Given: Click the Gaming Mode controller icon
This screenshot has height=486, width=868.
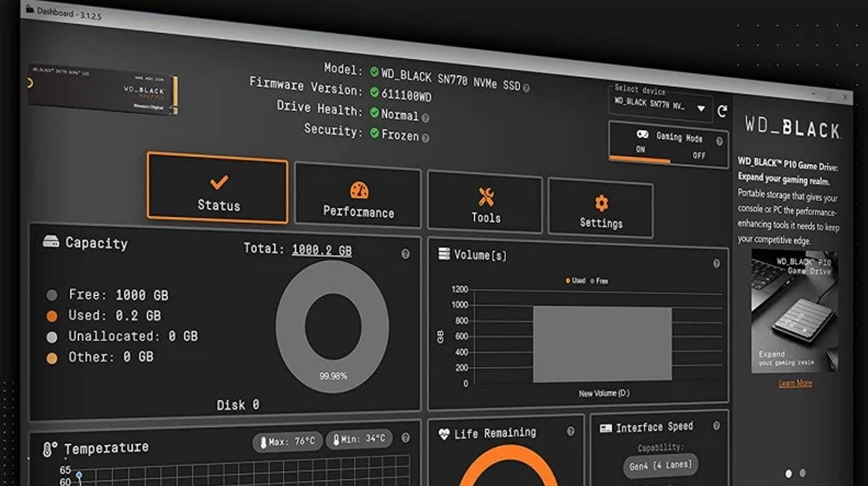Looking at the screenshot, I should pos(642,134).
